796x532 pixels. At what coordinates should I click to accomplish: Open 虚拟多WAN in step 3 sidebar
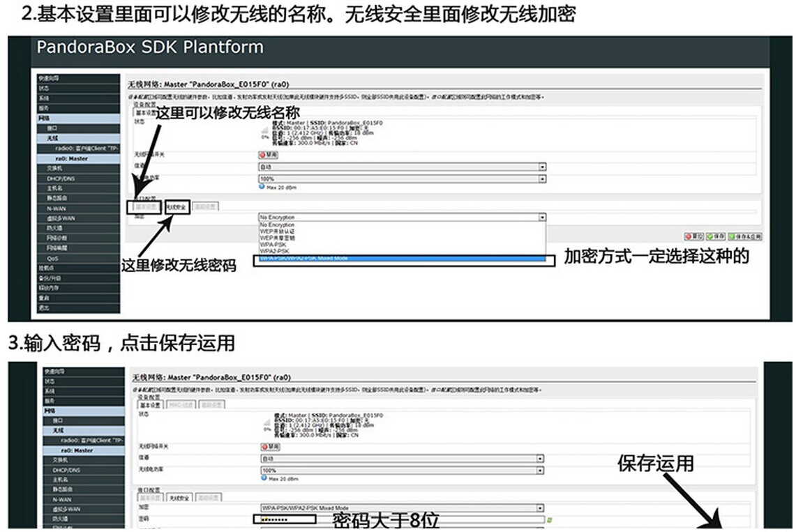tap(84, 509)
